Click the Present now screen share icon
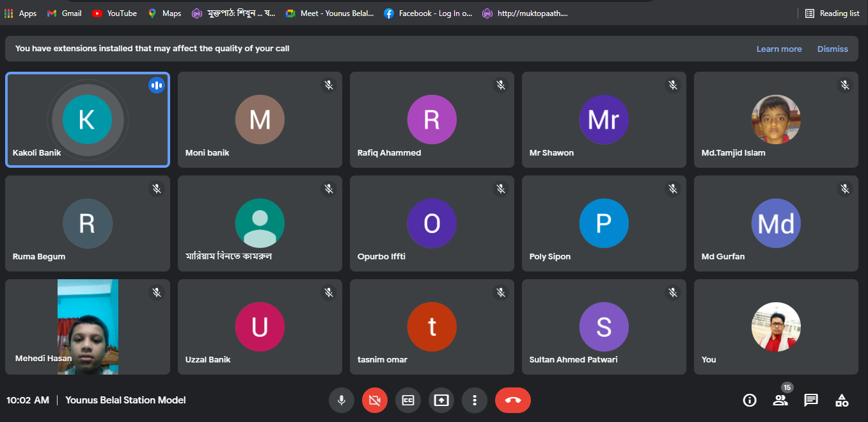This screenshot has height=422, width=868. 441,400
